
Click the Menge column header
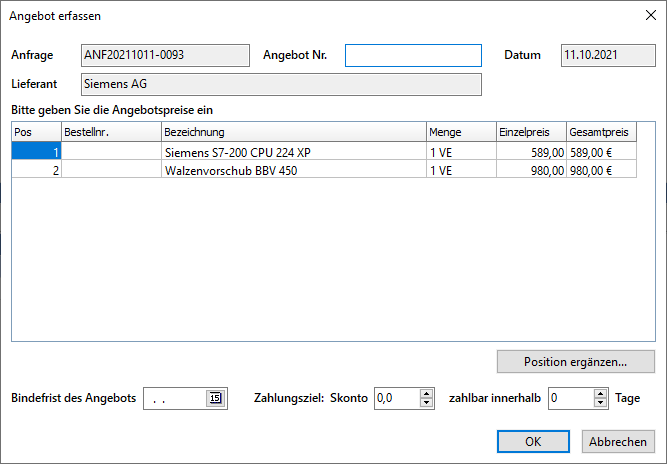[x=461, y=132]
